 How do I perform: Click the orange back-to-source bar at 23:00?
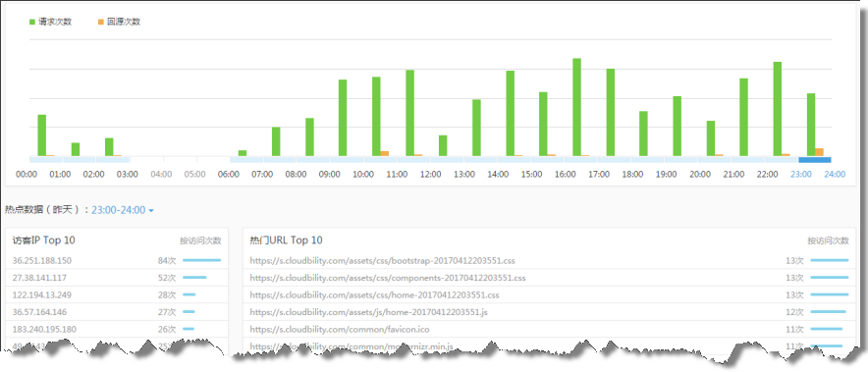point(819,152)
